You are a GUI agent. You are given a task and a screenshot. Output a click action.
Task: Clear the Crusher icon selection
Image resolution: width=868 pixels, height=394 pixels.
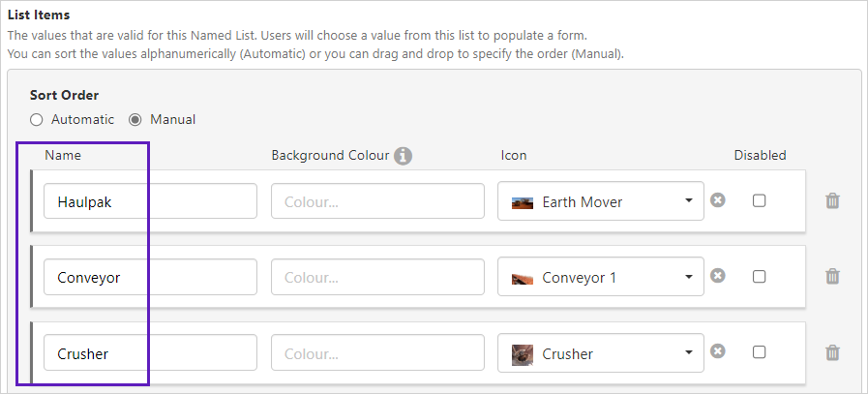pyautogui.click(x=718, y=351)
